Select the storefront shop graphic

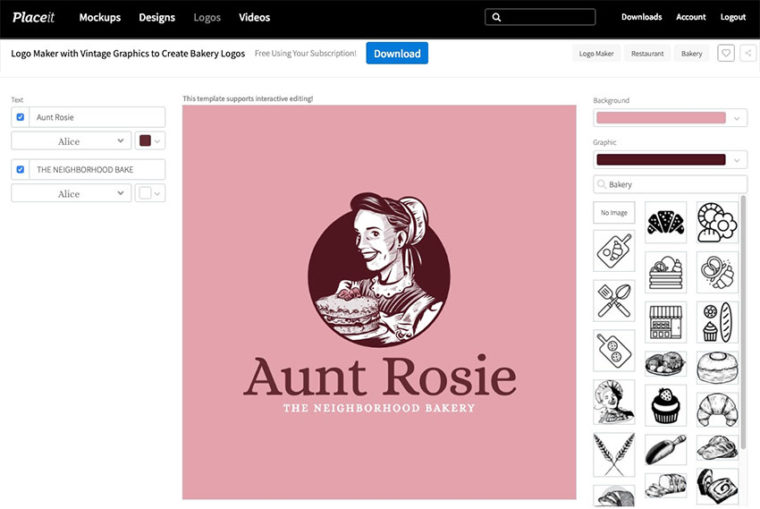coord(665,322)
